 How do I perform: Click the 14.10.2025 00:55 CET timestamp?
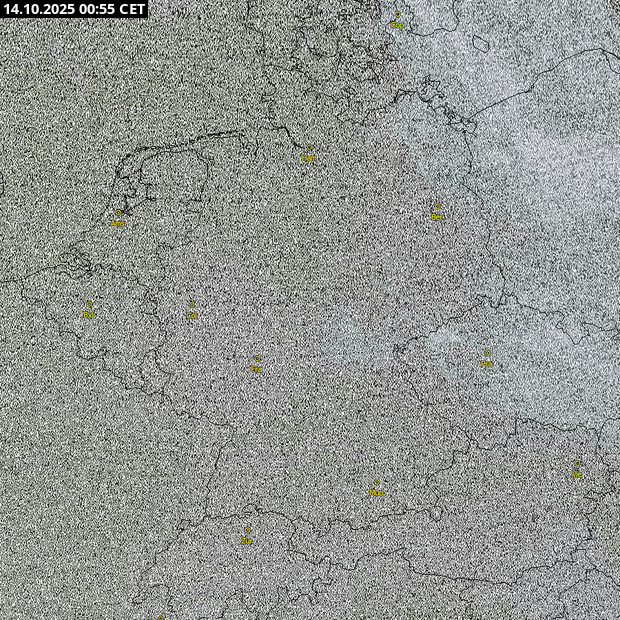coord(74,9)
